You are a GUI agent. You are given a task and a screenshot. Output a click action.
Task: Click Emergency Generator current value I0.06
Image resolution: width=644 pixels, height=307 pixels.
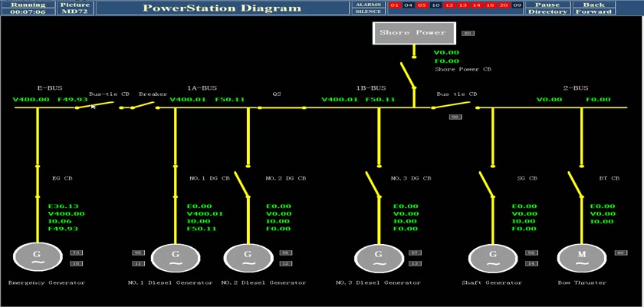click(x=60, y=221)
